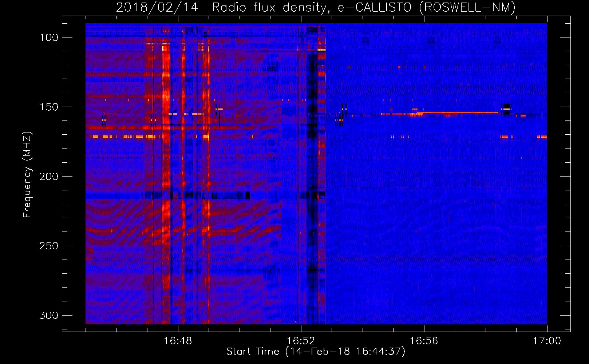Click the plot title mentioning e-CALLISTO (ROSWELL-NM)
Viewport: 589px width, 364px height.
click(316, 8)
